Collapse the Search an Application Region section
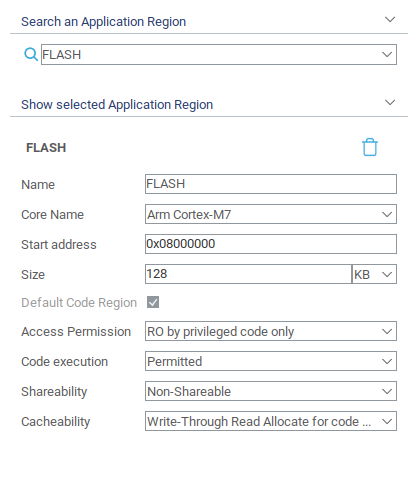Screen dimensions: 413x493 pos(390,20)
